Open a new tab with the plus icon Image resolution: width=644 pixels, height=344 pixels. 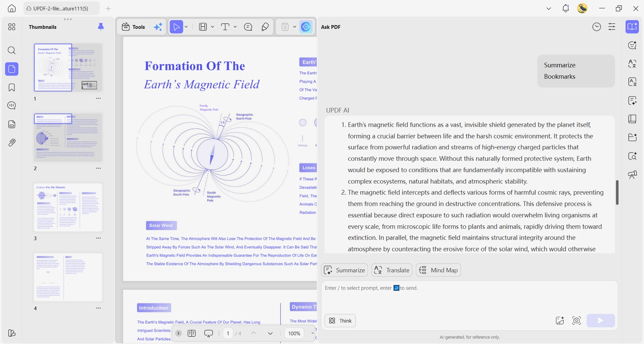pyautogui.click(x=108, y=8)
